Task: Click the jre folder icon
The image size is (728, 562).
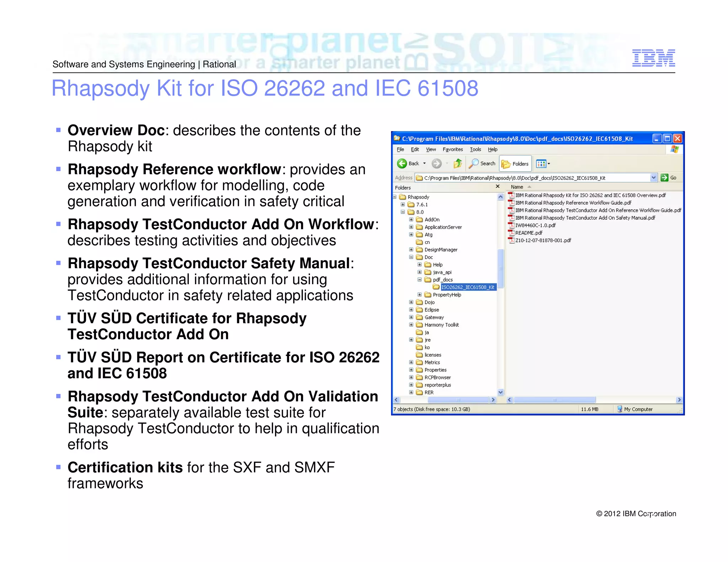Action: pos(419,340)
